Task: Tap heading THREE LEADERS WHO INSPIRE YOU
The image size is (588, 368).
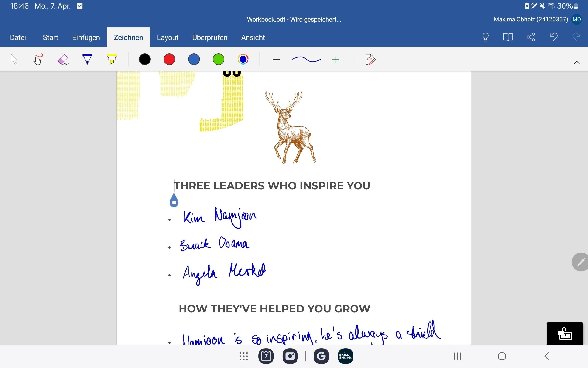Action: (x=272, y=186)
